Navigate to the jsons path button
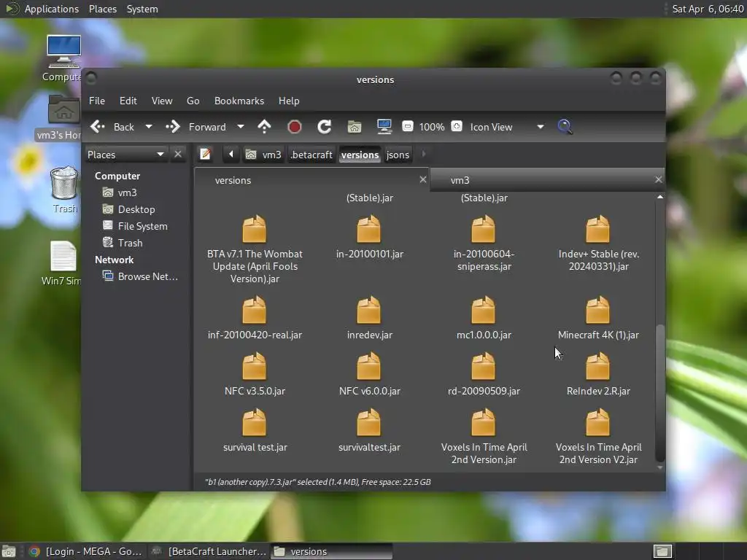Screen dimensions: 747x560 (398, 155)
